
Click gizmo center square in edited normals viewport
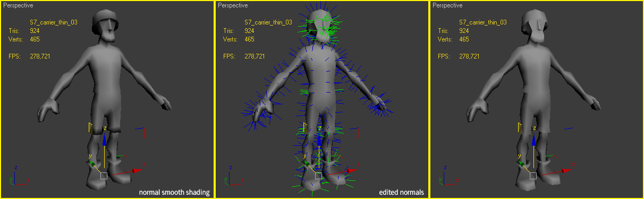pyautogui.click(x=318, y=175)
